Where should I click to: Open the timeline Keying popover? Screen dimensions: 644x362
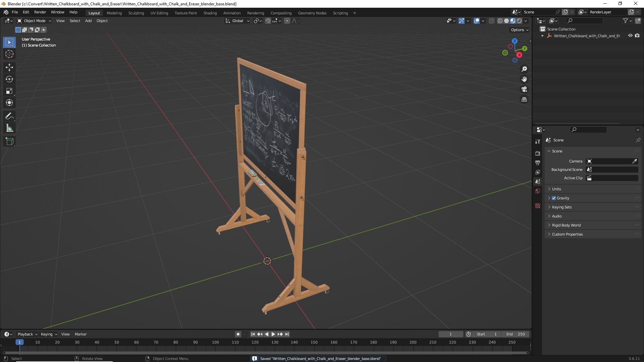[x=49, y=334]
